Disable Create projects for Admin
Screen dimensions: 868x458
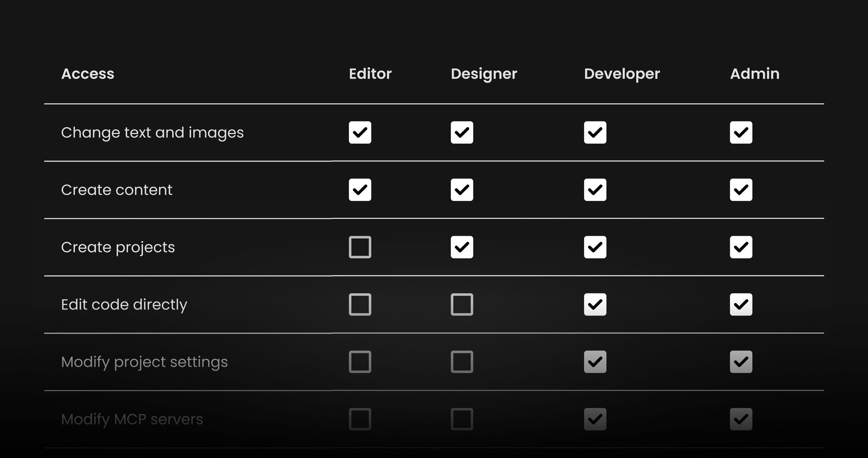pyautogui.click(x=741, y=247)
